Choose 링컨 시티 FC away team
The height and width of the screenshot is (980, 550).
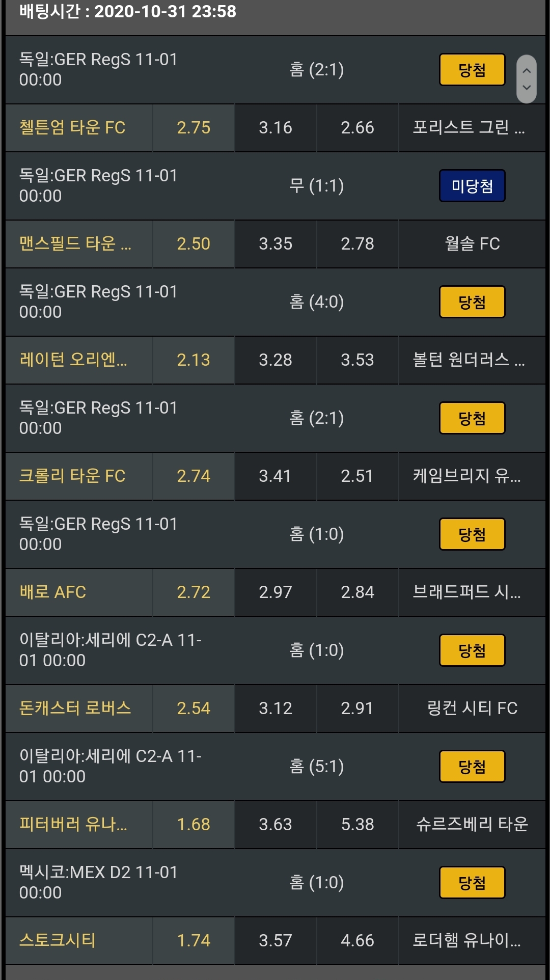pyautogui.click(x=472, y=709)
